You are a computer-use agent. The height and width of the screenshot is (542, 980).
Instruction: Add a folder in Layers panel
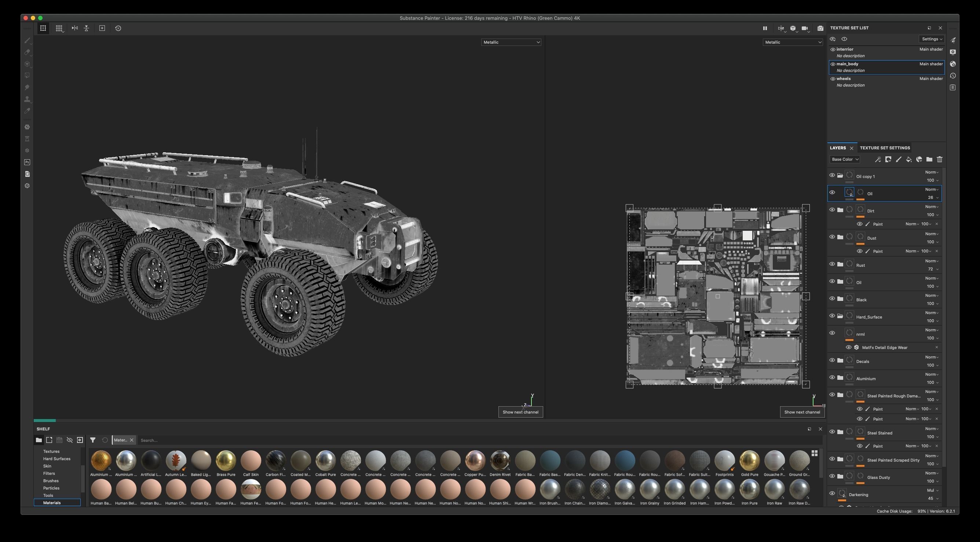(x=929, y=160)
